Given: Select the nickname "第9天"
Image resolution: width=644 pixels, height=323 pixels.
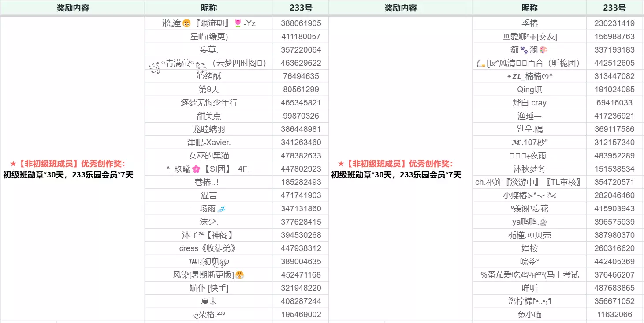Looking at the screenshot, I should click(209, 90).
